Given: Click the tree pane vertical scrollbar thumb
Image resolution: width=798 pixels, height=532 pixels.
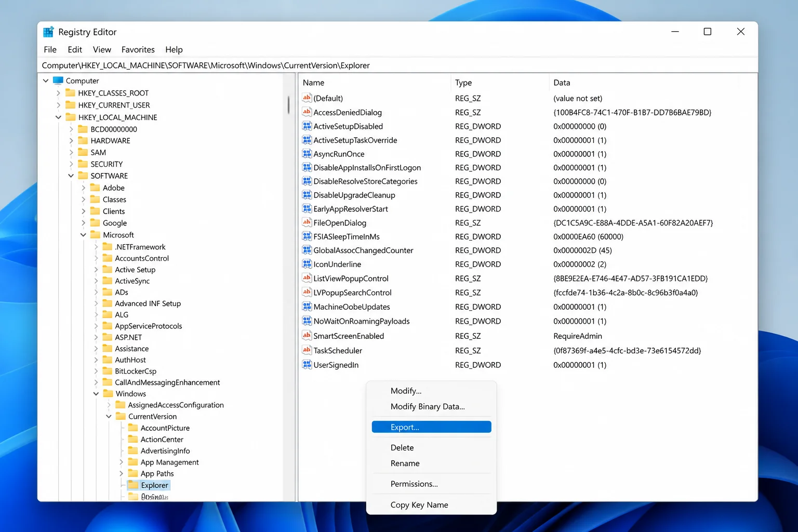Looking at the screenshot, I should point(288,104).
